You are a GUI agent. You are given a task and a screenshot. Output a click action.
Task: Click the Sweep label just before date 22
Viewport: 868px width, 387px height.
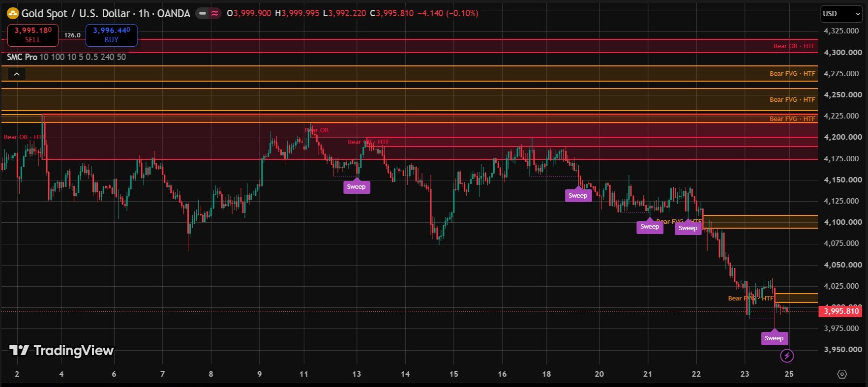pos(688,228)
